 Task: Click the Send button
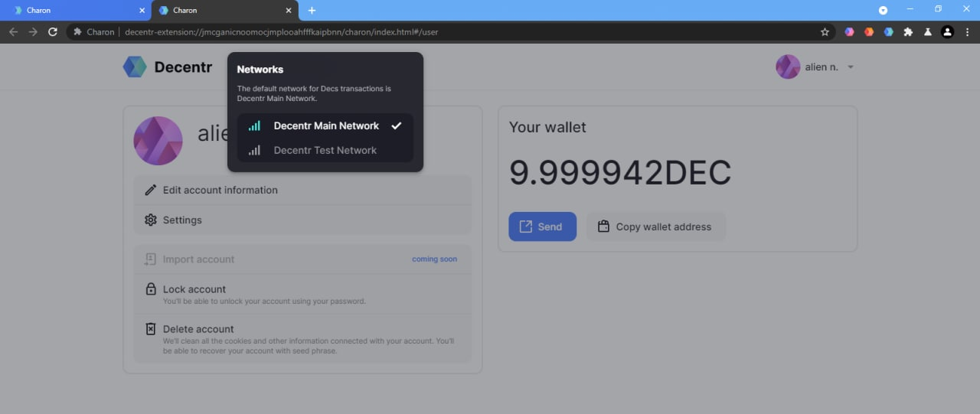point(542,227)
